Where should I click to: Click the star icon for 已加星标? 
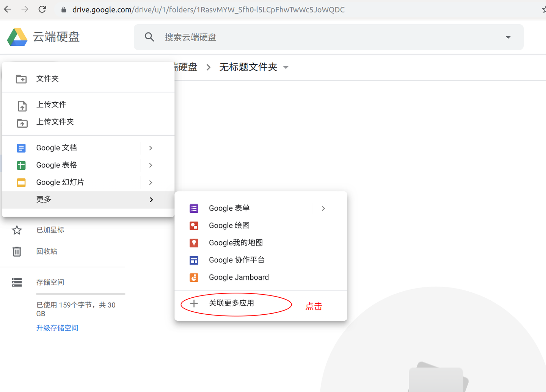coord(17,230)
